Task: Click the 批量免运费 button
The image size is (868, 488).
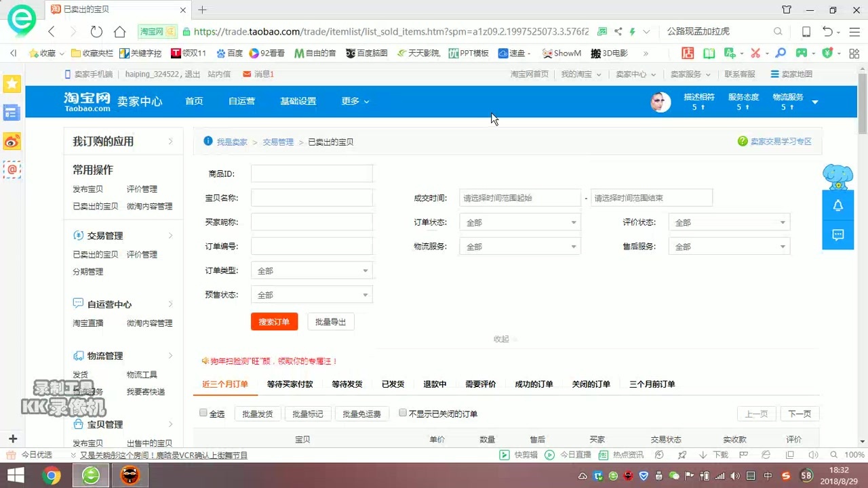Action: (362, 413)
